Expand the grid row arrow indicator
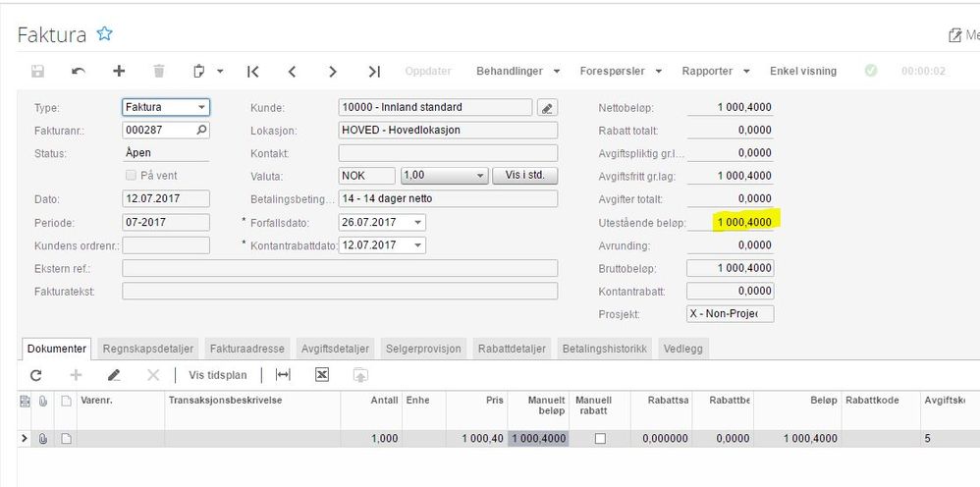 pos(25,439)
